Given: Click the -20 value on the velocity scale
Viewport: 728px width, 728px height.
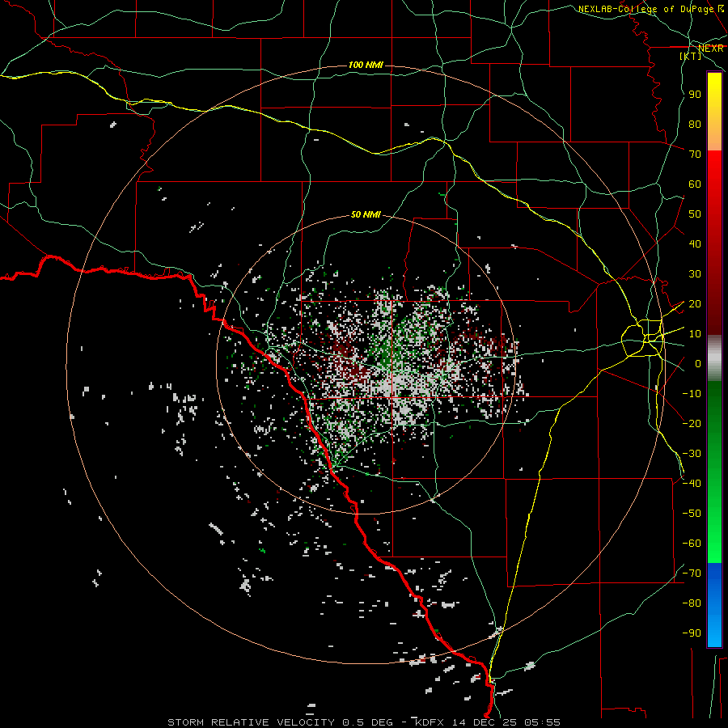Looking at the screenshot, I should click(x=692, y=424).
